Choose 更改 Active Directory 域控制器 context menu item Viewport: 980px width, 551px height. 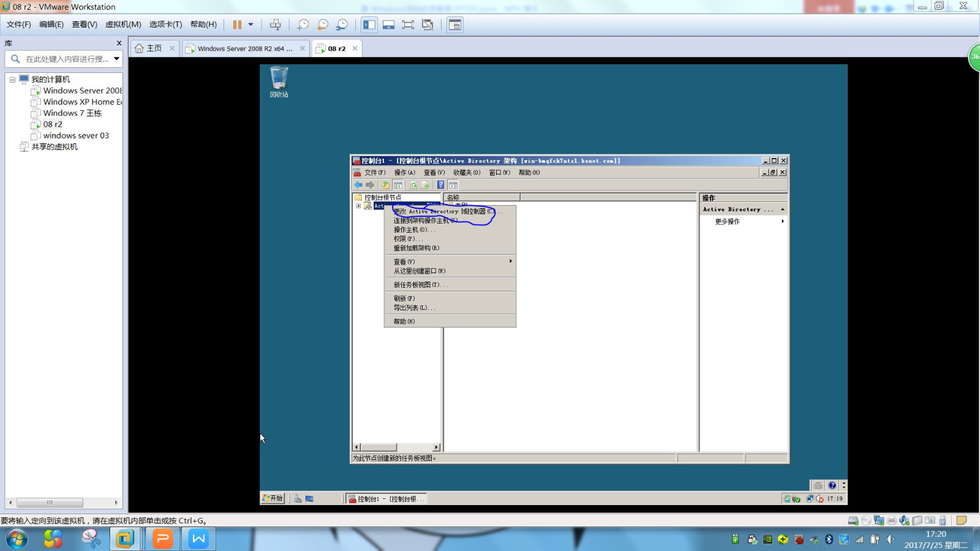(x=450, y=211)
